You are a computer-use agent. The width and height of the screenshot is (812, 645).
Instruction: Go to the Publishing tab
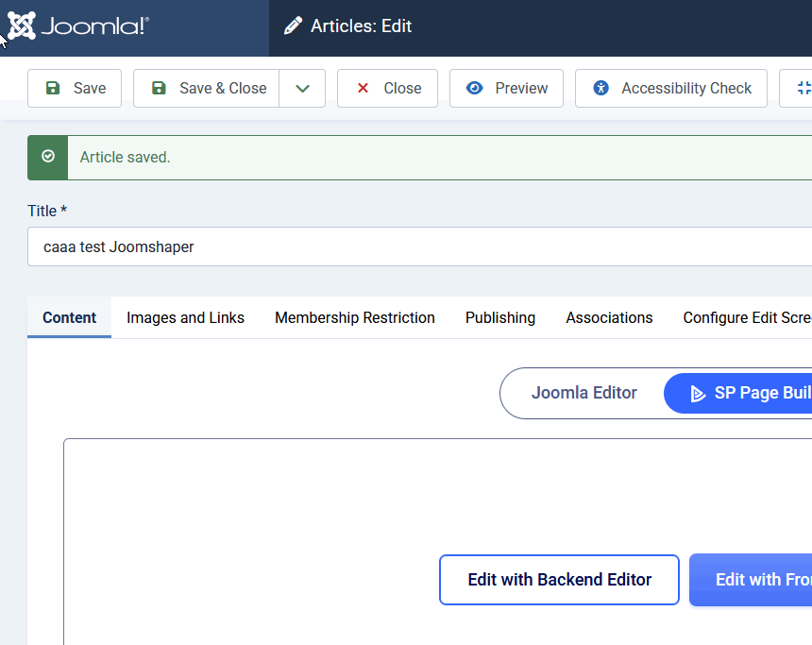pos(499,317)
